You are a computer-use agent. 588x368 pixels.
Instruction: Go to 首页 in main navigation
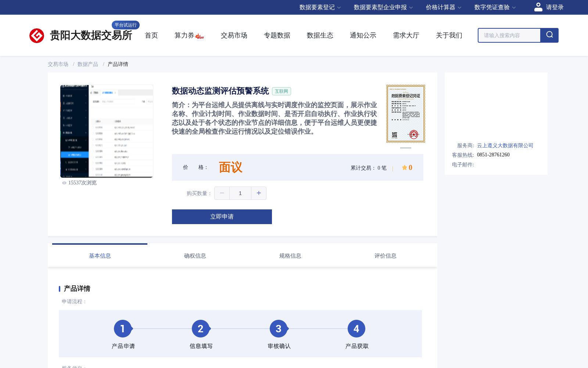(x=151, y=35)
